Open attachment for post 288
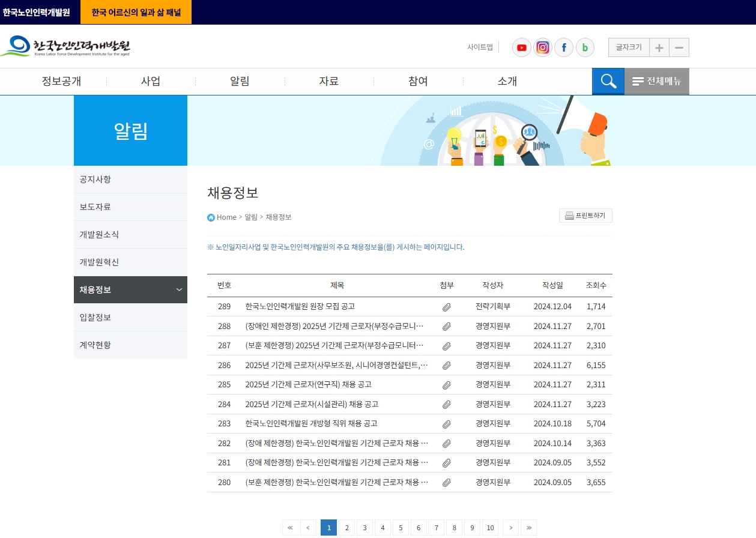This screenshot has width=756, height=538. click(x=447, y=327)
